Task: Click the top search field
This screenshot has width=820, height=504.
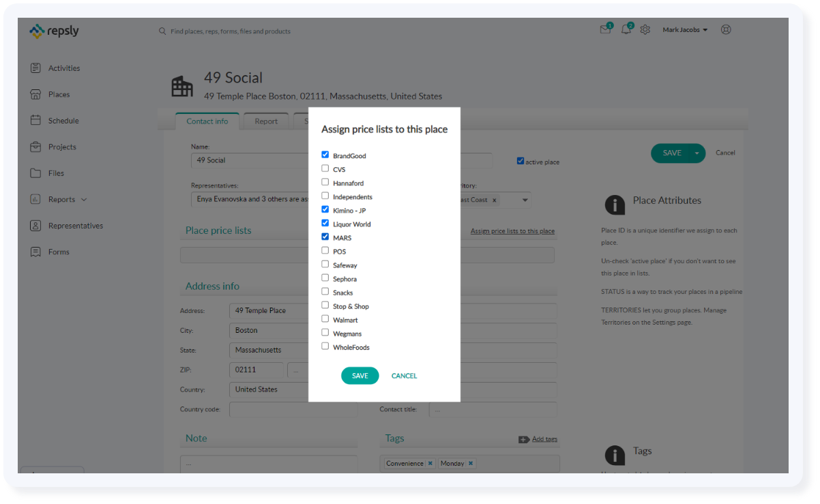Action: click(231, 31)
